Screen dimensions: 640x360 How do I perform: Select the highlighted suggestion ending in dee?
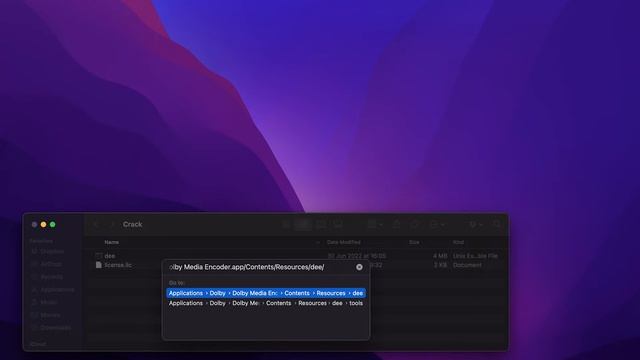tap(266, 293)
